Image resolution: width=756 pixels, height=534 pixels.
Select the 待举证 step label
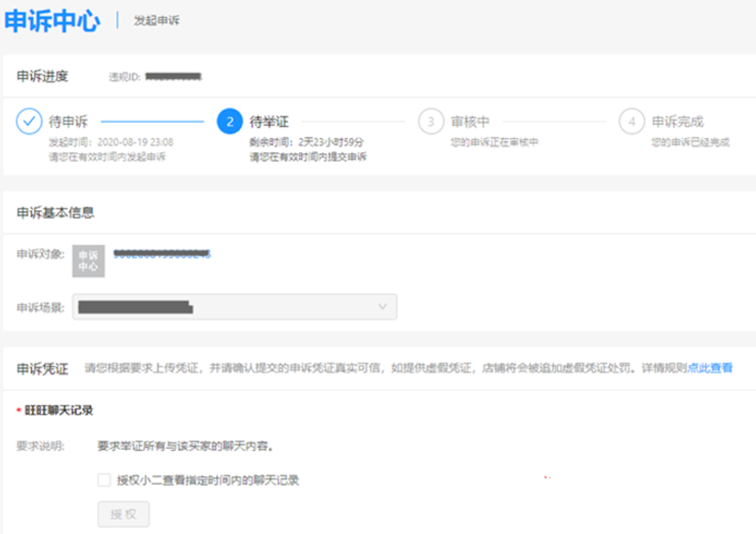(x=269, y=122)
